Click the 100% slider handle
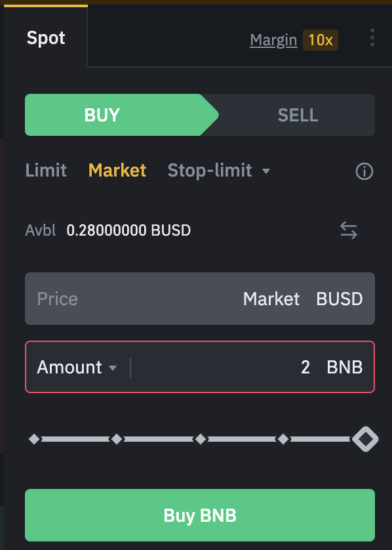 [365, 439]
